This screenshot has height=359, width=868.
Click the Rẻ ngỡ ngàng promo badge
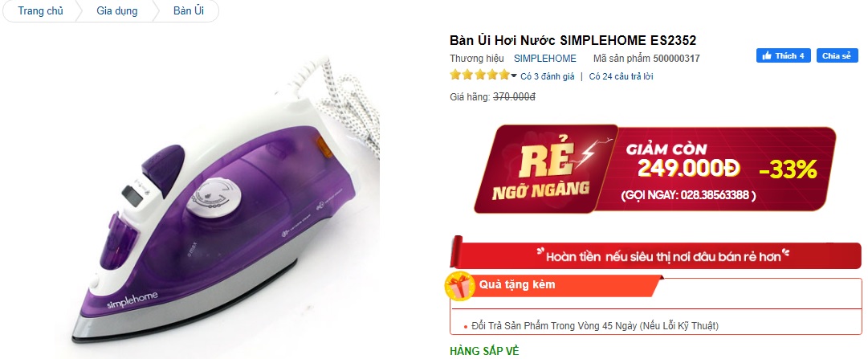click(545, 169)
